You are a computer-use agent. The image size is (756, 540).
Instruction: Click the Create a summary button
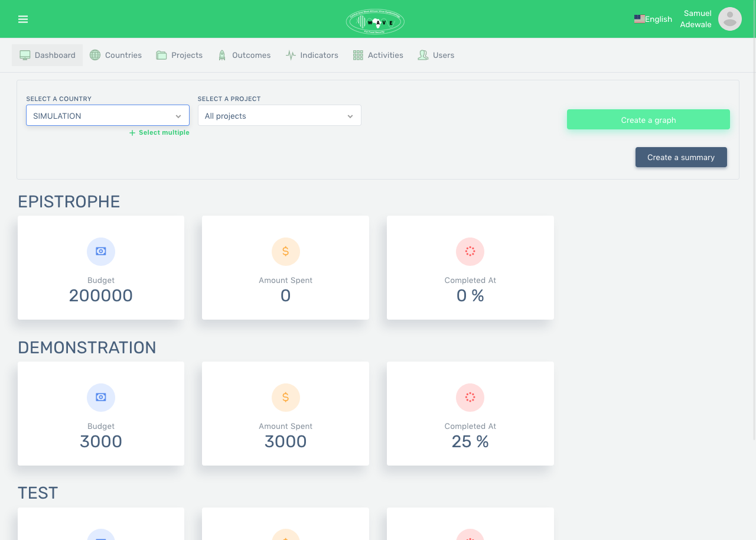click(x=681, y=157)
